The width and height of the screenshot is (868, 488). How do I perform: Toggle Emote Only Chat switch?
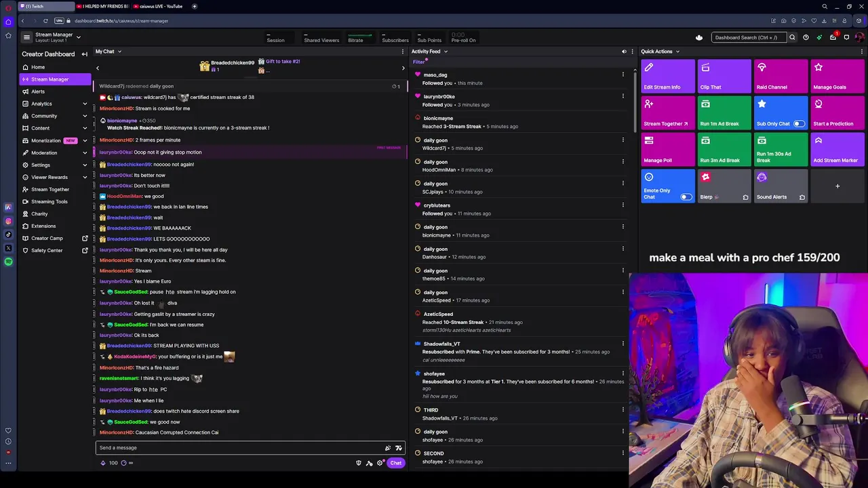tap(686, 197)
